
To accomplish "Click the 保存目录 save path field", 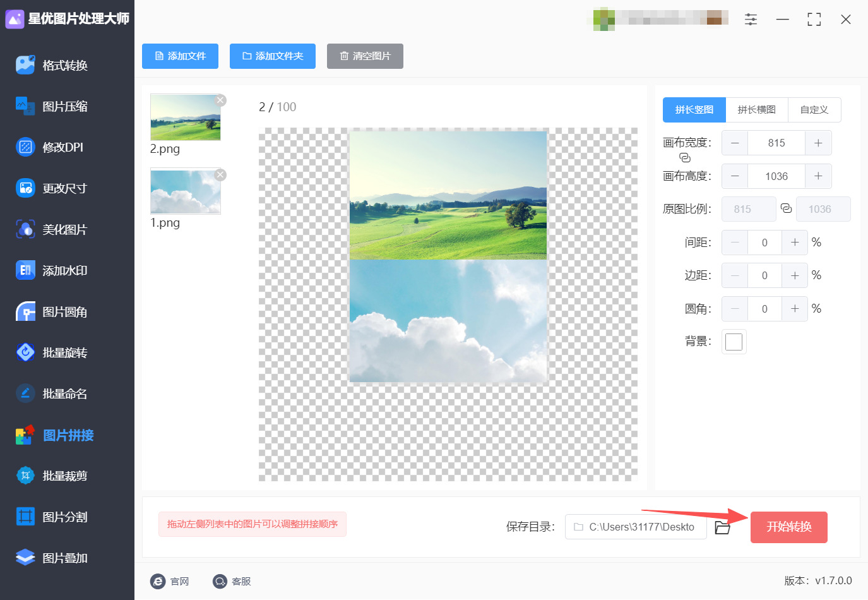I will (636, 527).
